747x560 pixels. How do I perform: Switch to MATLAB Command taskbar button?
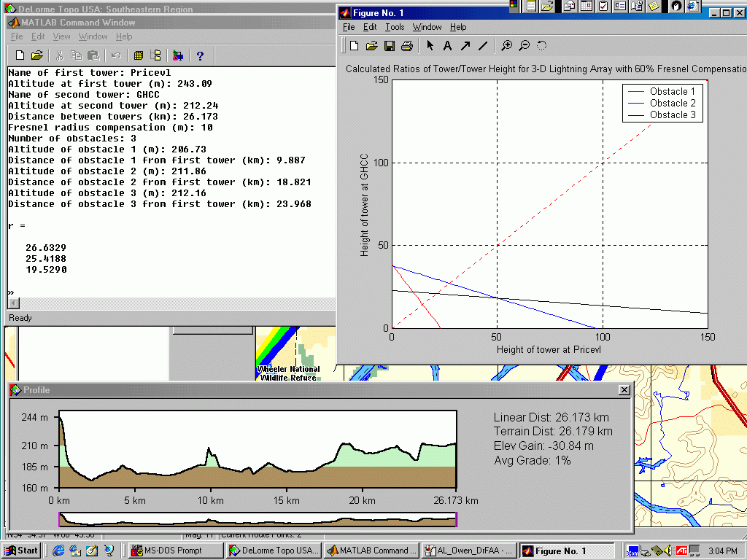click(x=371, y=551)
